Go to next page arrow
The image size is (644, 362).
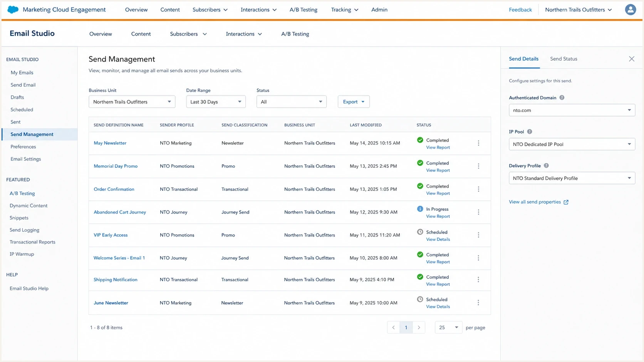click(x=419, y=327)
